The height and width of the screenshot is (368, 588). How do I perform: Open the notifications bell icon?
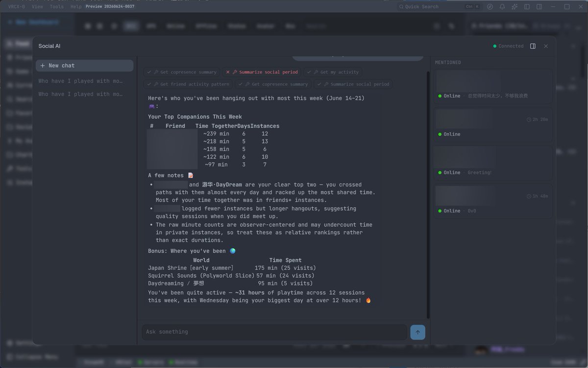pos(502,7)
